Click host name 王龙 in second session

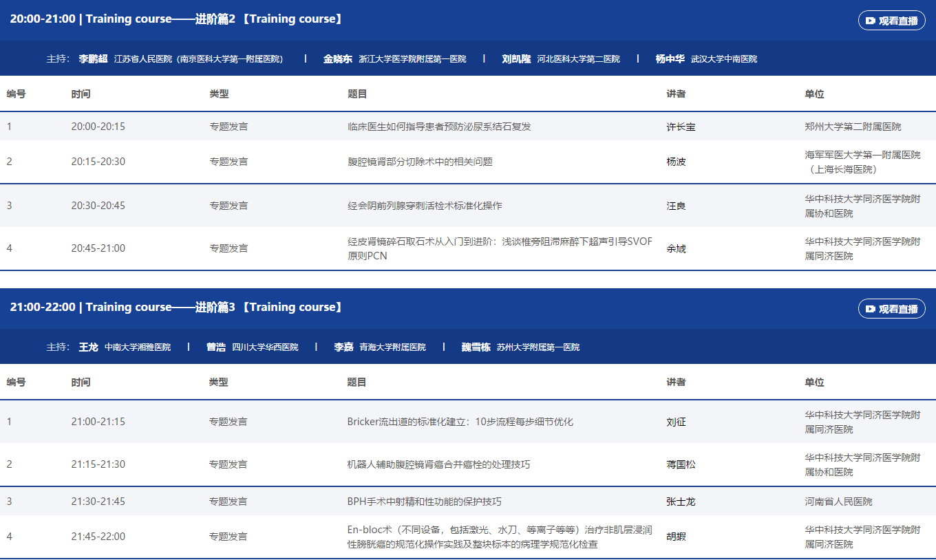click(89, 347)
